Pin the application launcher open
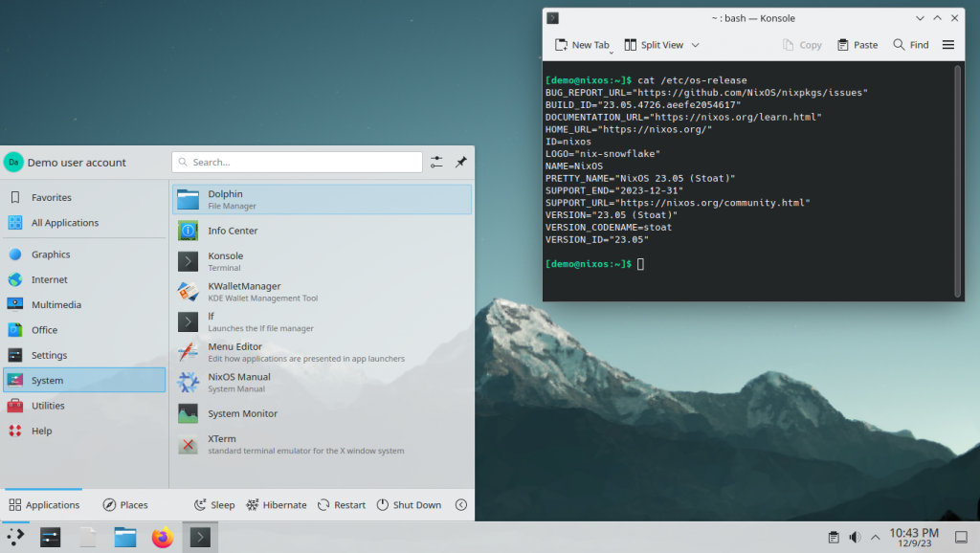980x553 pixels. click(x=460, y=163)
